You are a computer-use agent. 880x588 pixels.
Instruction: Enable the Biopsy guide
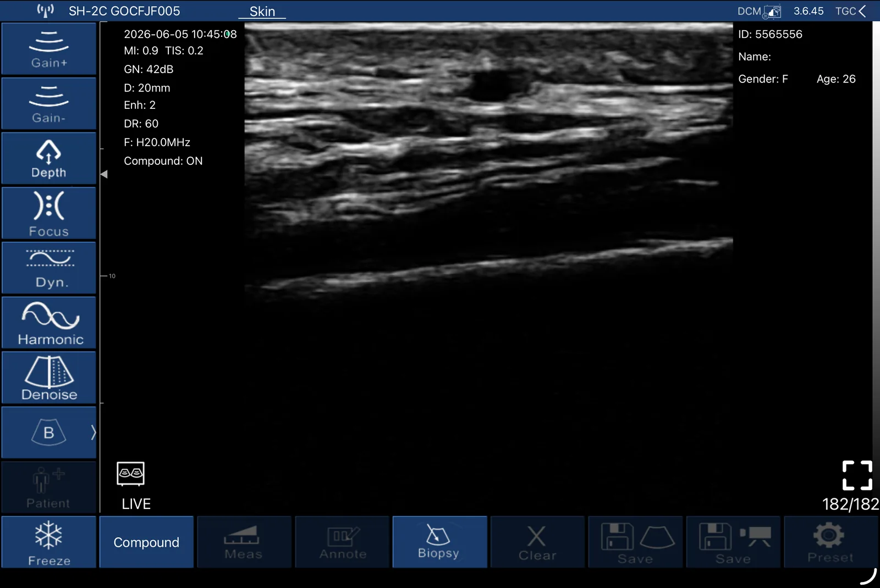[x=439, y=542]
